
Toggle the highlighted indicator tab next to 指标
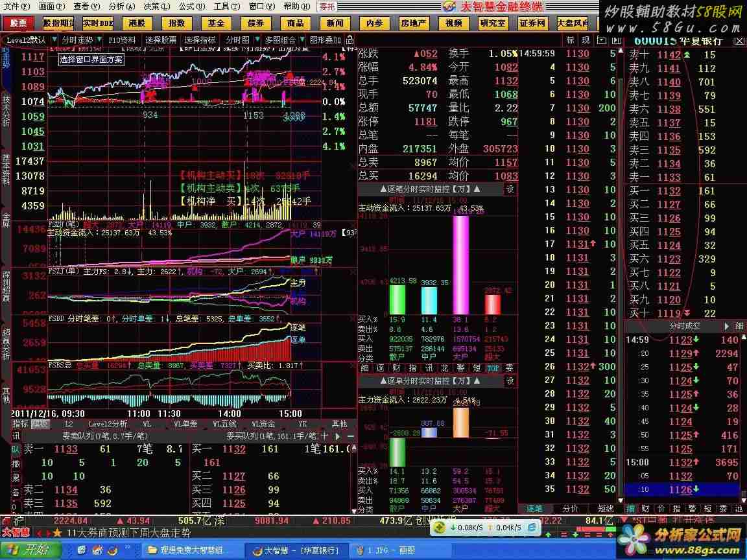[40, 423]
